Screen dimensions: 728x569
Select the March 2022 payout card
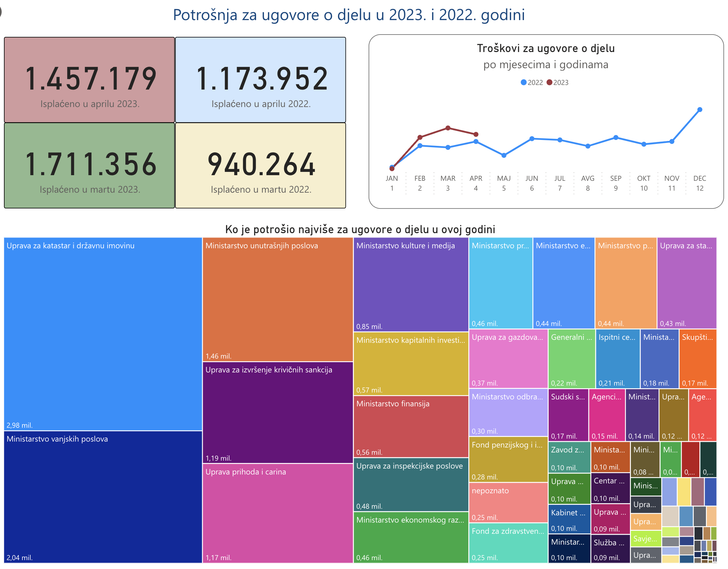coord(260,166)
